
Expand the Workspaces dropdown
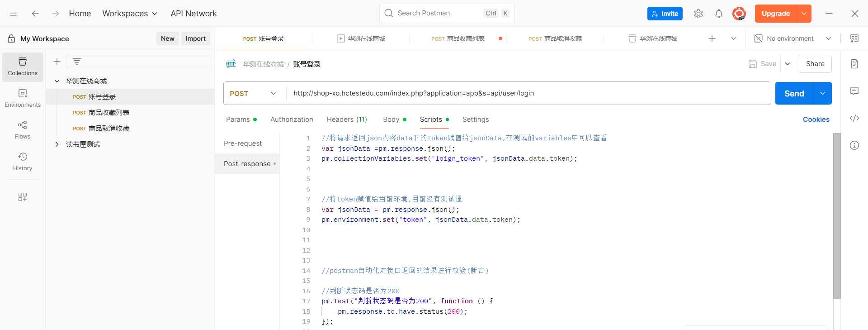[x=130, y=14]
